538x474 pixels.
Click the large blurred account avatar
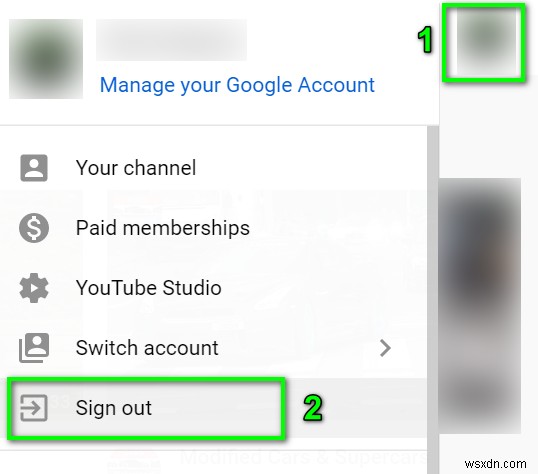click(46, 59)
